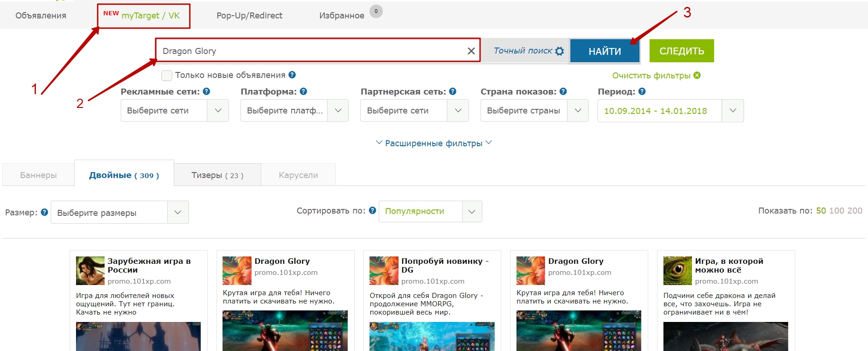868x351 pixels.
Task: Click description text Открой для себя Dragon Glory
Action: click(x=426, y=303)
